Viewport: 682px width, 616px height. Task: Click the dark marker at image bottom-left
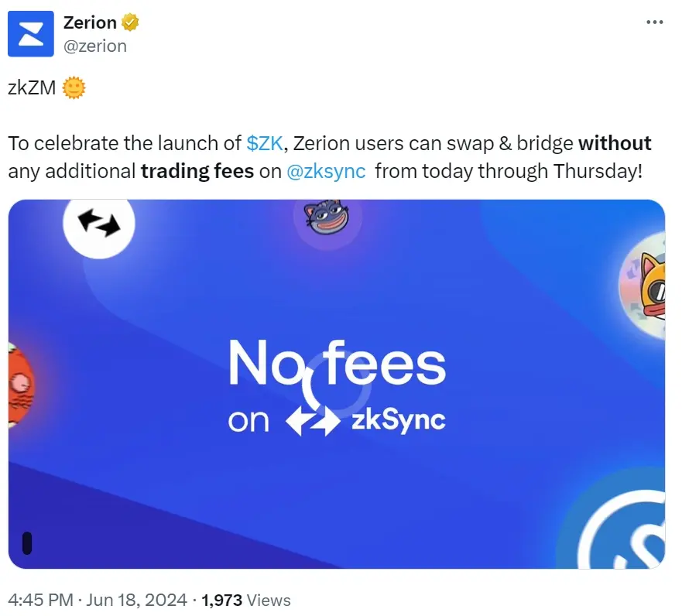point(29,544)
